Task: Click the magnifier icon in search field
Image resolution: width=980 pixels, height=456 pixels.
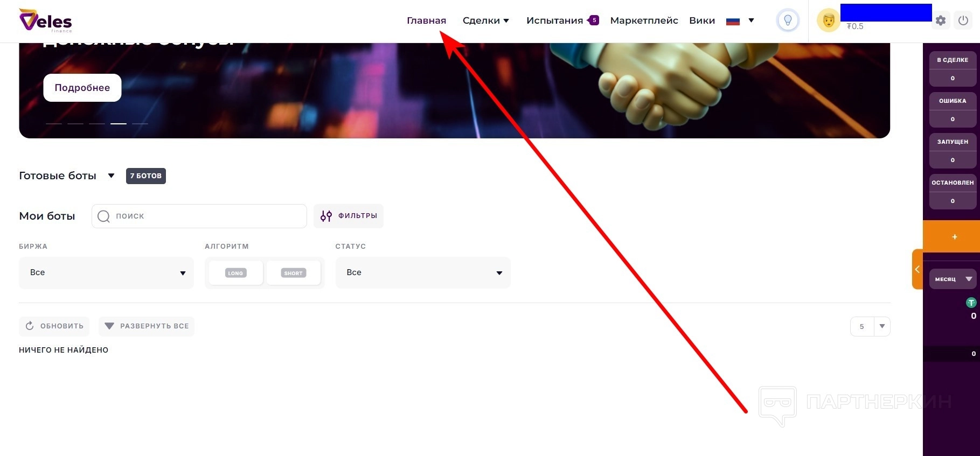Action: click(103, 216)
